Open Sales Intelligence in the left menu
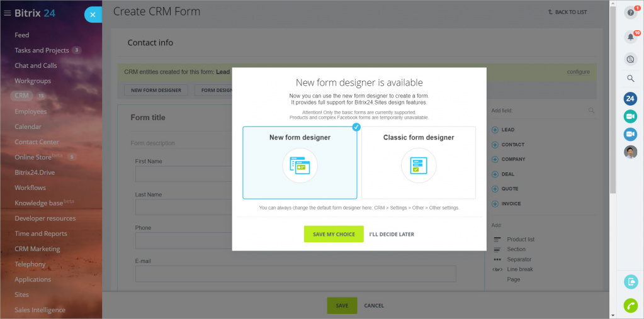 pos(40,310)
